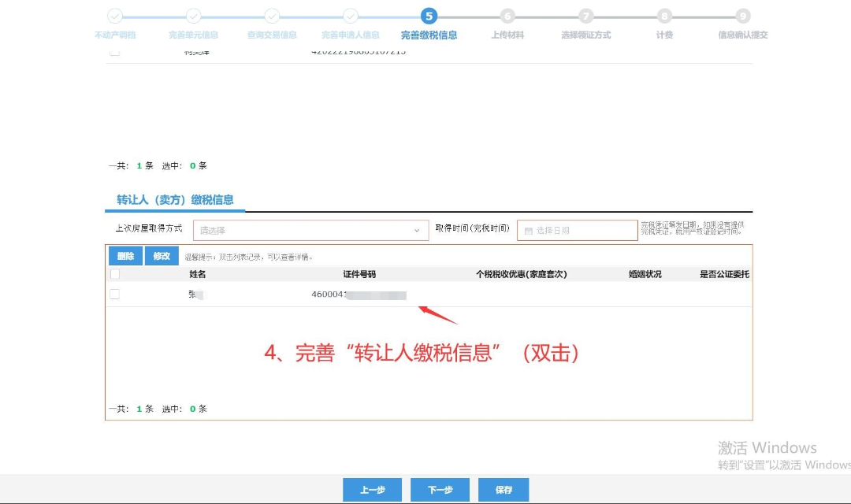Click the completed checkmark icon for 不动产档案 step
851x504 pixels.
pos(115,16)
